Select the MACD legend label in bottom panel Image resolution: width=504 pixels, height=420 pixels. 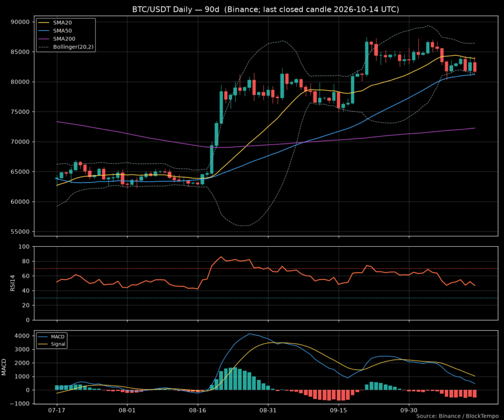[x=58, y=337]
